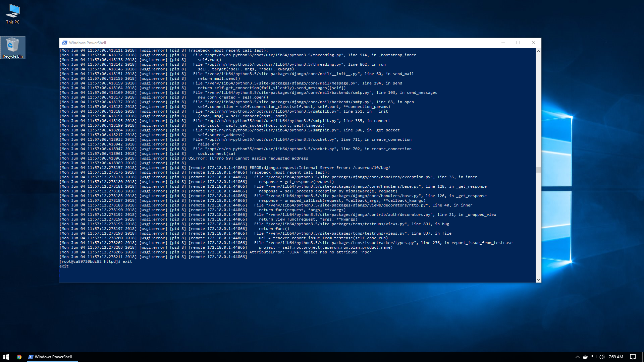Click the PowerShell icon in the title bar
This screenshot has height=362, width=644.
click(65, 43)
